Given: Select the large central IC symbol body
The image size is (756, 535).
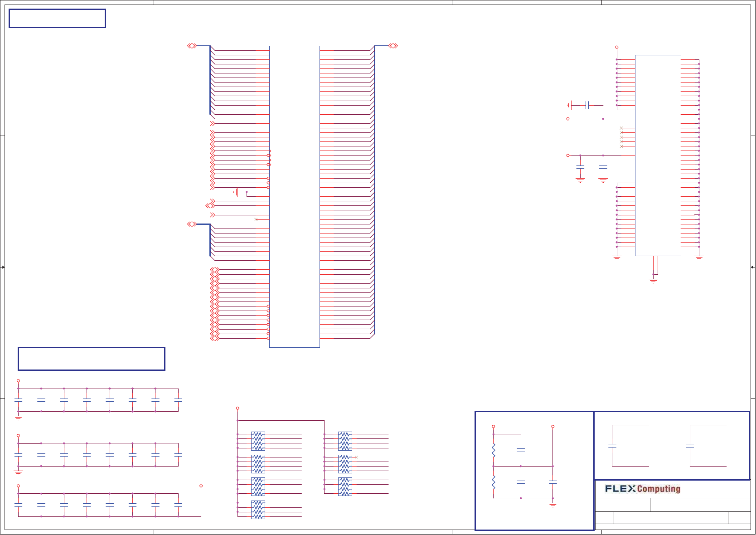Looking at the screenshot, I should coord(295,197).
